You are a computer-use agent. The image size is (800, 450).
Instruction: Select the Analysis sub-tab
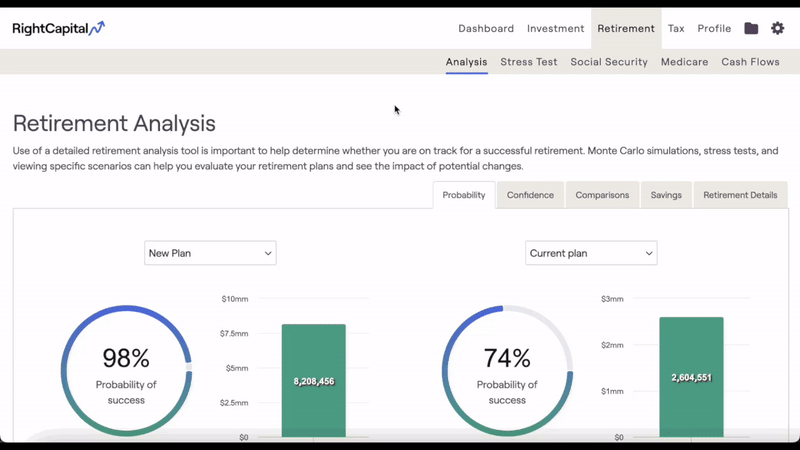point(466,62)
